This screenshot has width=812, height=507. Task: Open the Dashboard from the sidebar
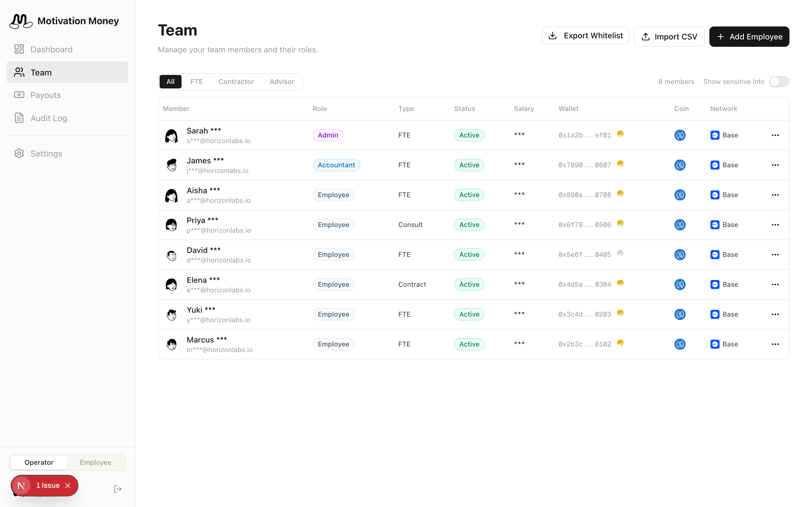51,49
